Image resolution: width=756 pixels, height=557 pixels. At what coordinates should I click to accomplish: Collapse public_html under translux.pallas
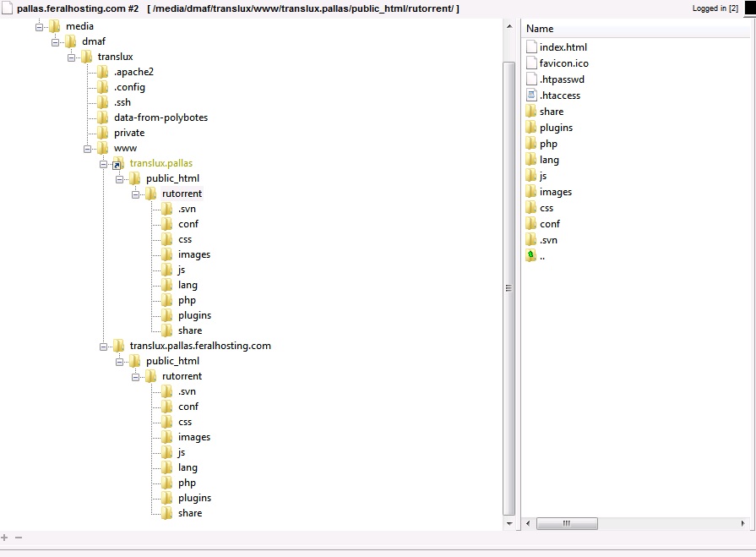pyautogui.click(x=119, y=179)
